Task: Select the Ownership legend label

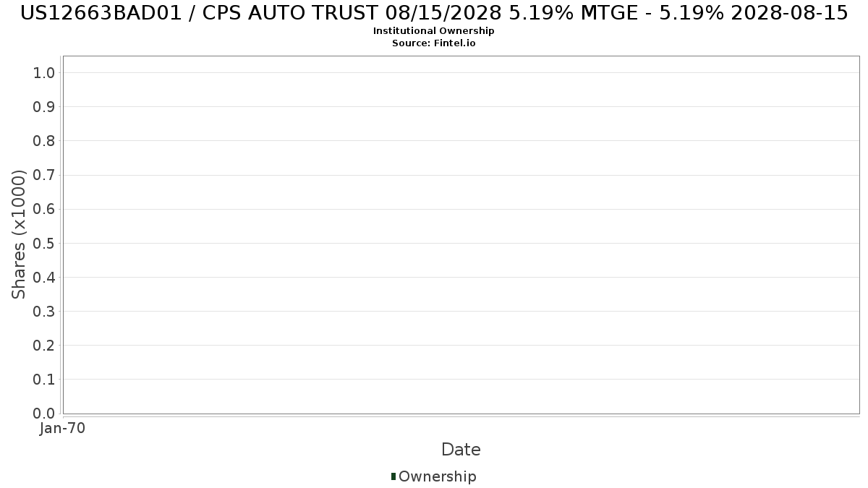Action: click(x=437, y=476)
